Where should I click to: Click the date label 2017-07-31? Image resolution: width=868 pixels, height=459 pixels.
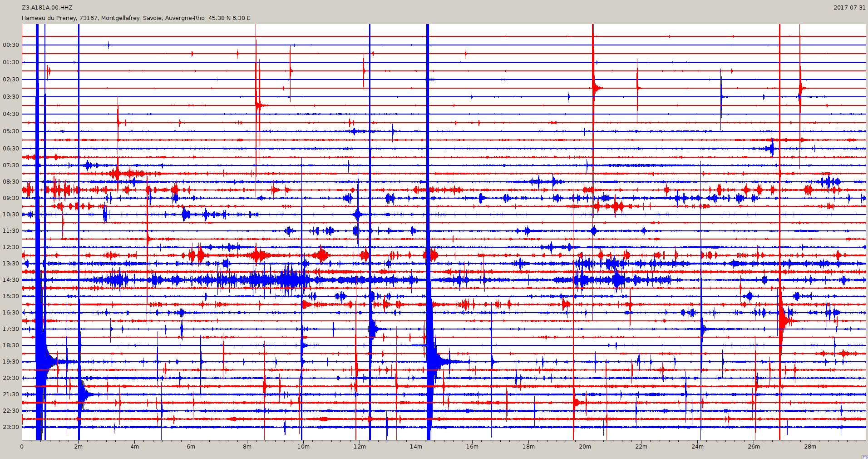pyautogui.click(x=849, y=8)
